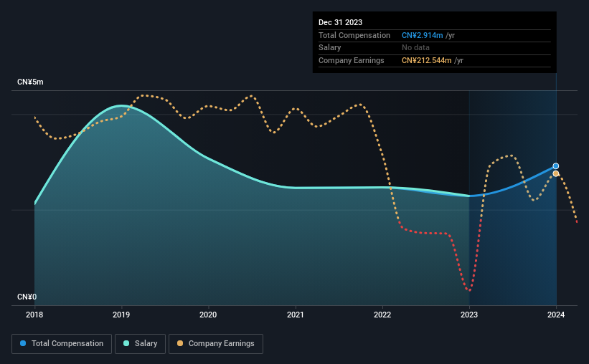The image size is (589, 364).
Task: Click the 2024 x-axis label
Action: click(x=556, y=315)
